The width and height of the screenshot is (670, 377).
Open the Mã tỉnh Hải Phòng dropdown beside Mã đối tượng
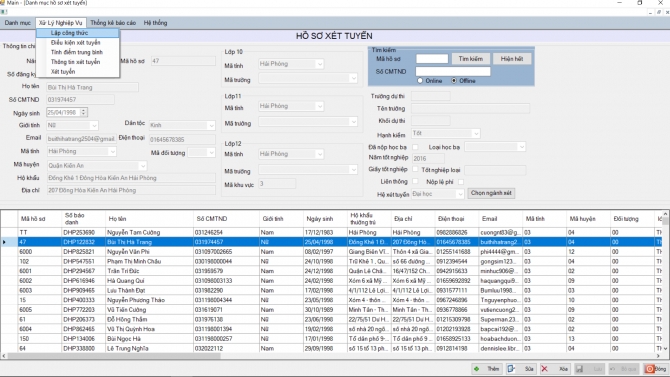112,151
